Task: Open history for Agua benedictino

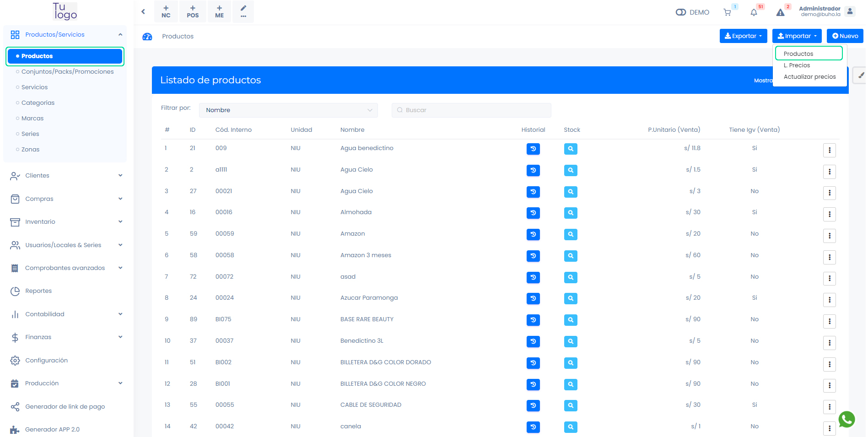Action: pos(533,149)
